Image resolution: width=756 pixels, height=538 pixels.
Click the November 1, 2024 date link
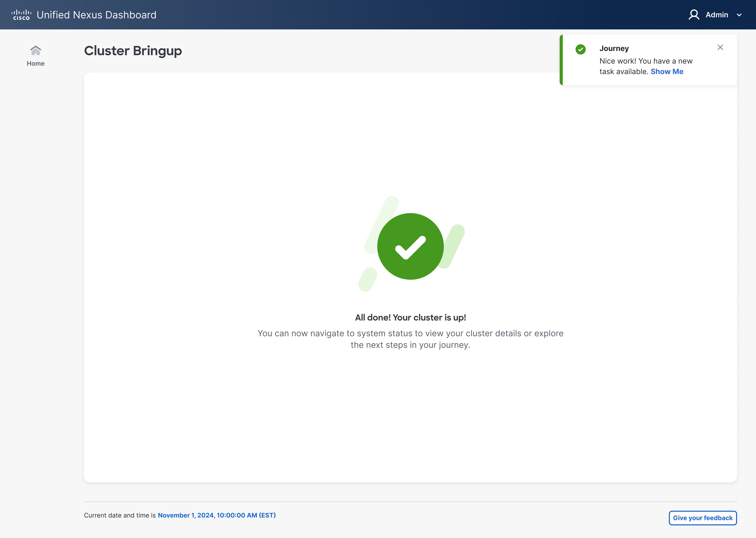point(217,515)
